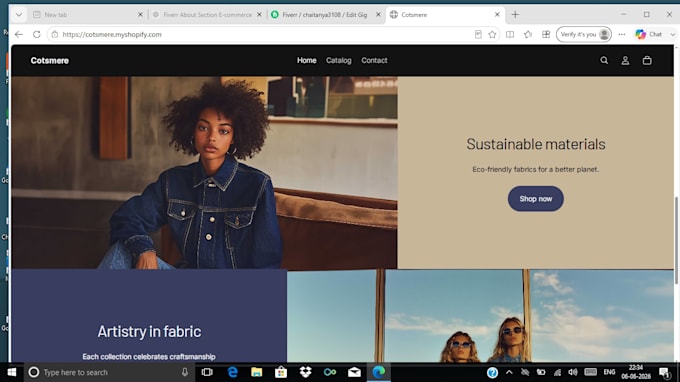This screenshot has height=382, width=680.
Task: Select the active Edge taskbar icon
Action: tap(379, 372)
